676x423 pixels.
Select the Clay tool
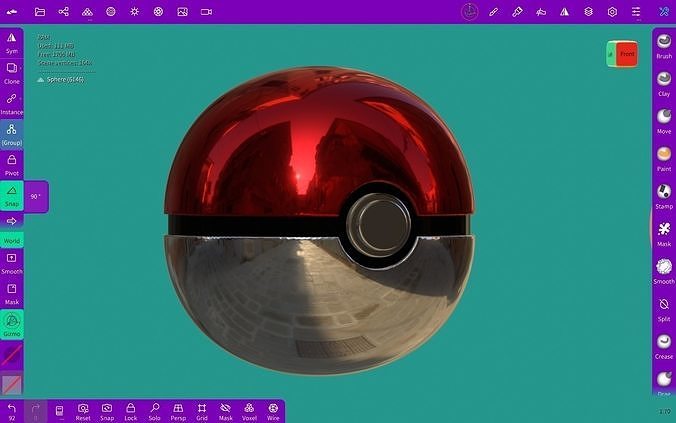pyautogui.click(x=664, y=84)
